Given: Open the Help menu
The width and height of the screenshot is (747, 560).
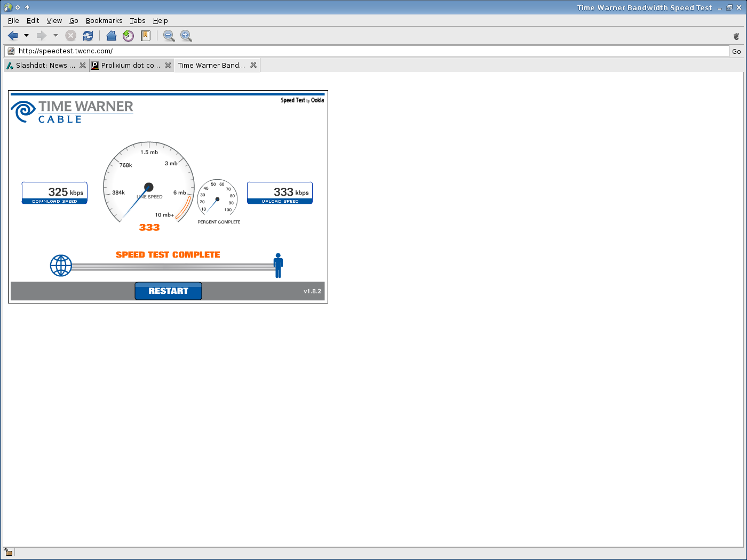Looking at the screenshot, I should coord(161,21).
